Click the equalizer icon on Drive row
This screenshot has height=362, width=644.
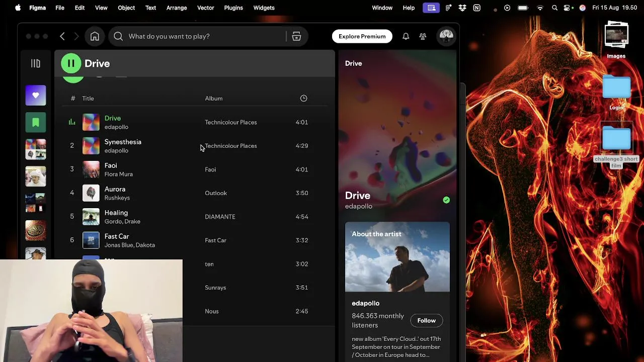72,122
